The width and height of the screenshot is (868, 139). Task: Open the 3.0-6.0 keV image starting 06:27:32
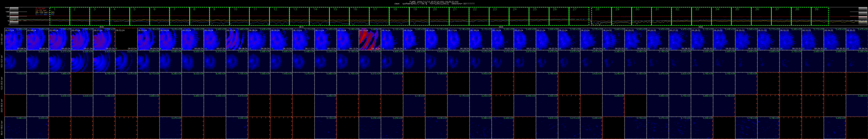680,39
